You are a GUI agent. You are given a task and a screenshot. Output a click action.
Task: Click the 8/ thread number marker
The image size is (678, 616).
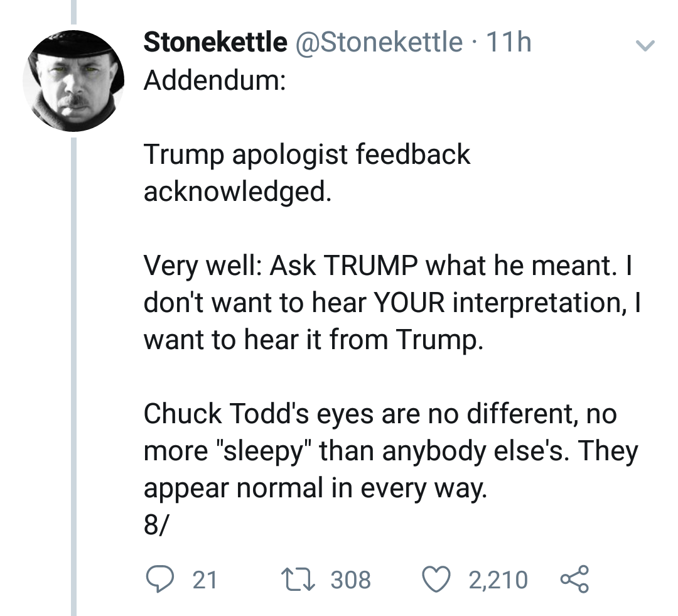pyautogui.click(x=156, y=525)
